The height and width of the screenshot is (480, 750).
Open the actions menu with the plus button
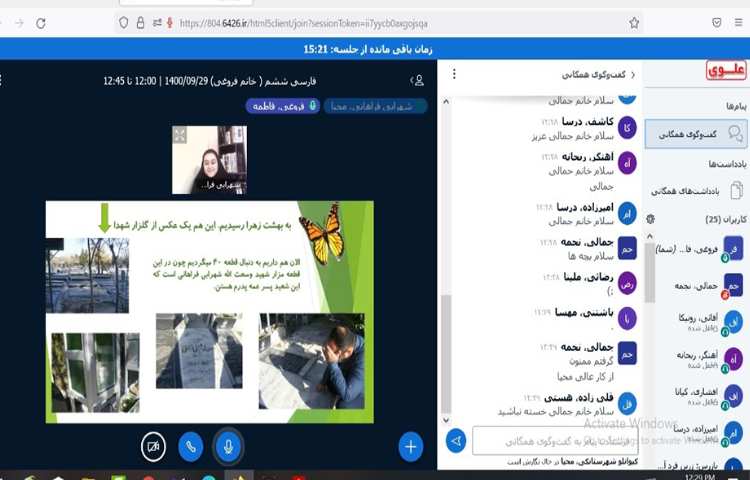[x=410, y=447]
